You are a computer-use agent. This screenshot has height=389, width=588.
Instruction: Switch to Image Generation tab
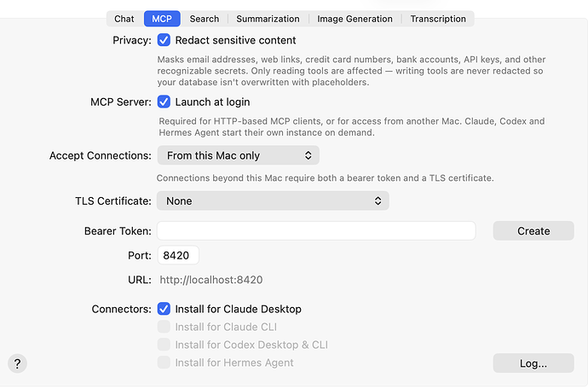(355, 19)
